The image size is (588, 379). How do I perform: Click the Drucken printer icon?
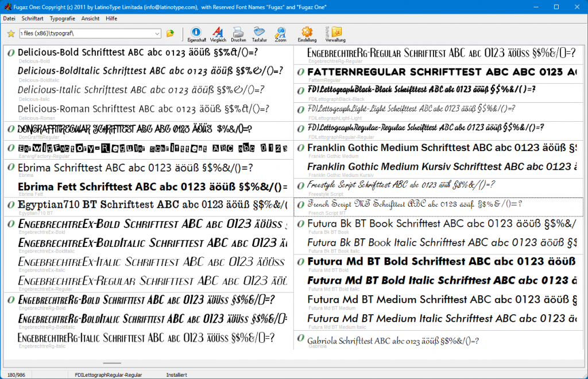(238, 33)
